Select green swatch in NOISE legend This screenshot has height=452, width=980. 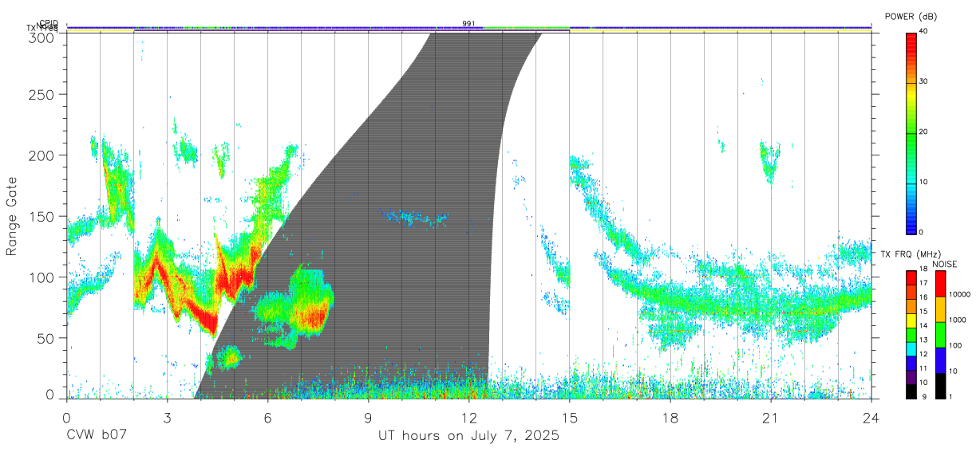[x=940, y=335]
